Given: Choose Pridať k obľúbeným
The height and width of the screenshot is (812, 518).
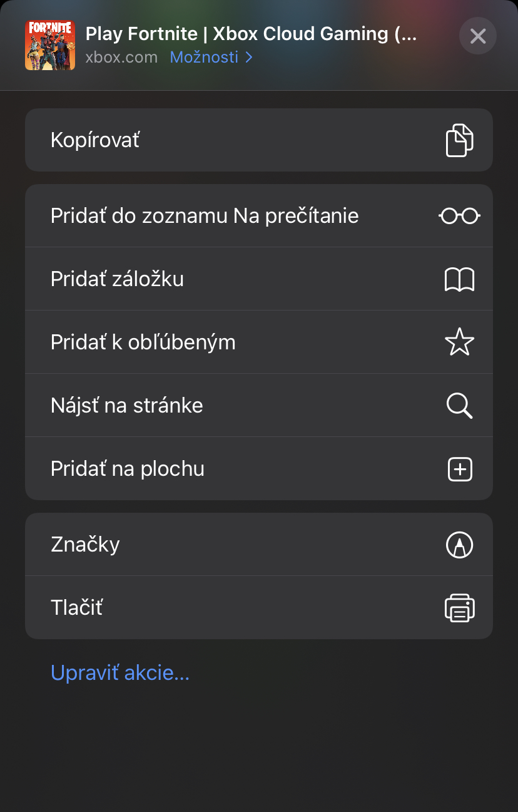Looking at the screenshot, I should coord(259,342).
